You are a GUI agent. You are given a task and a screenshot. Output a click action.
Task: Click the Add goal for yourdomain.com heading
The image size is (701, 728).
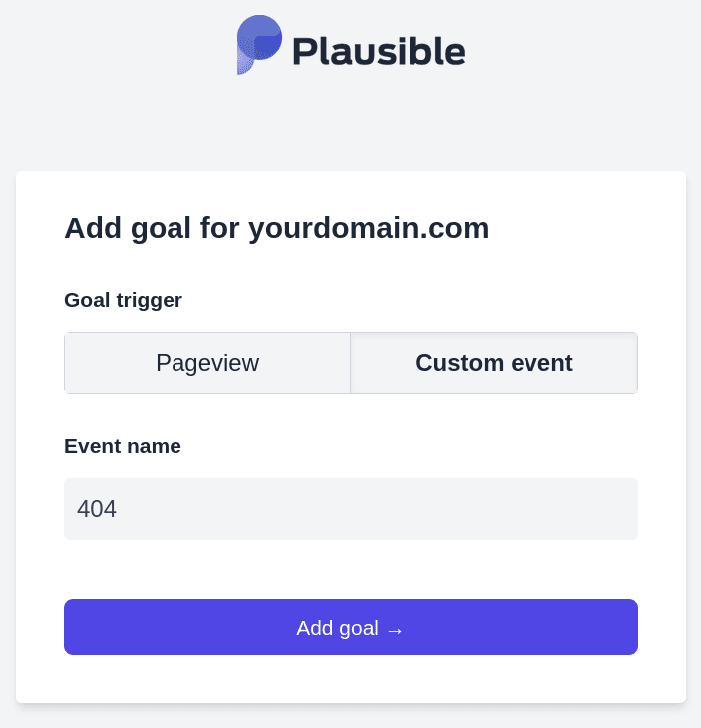276,228
